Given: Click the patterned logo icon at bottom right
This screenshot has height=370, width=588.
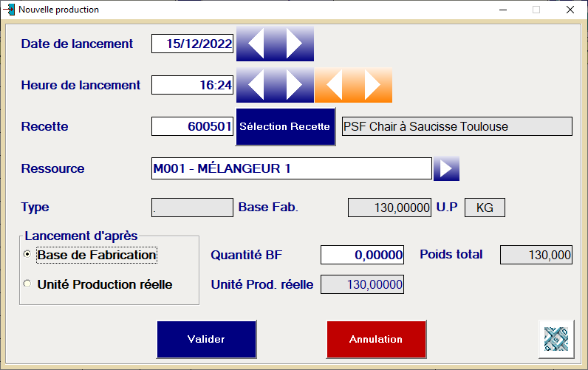Looking at the screenshot, I should pyautogui.click(x=558, y=338).
